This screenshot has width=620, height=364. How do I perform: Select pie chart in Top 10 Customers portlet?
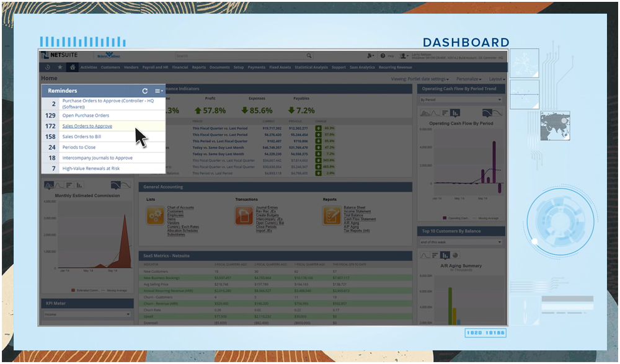click(456, 255)
